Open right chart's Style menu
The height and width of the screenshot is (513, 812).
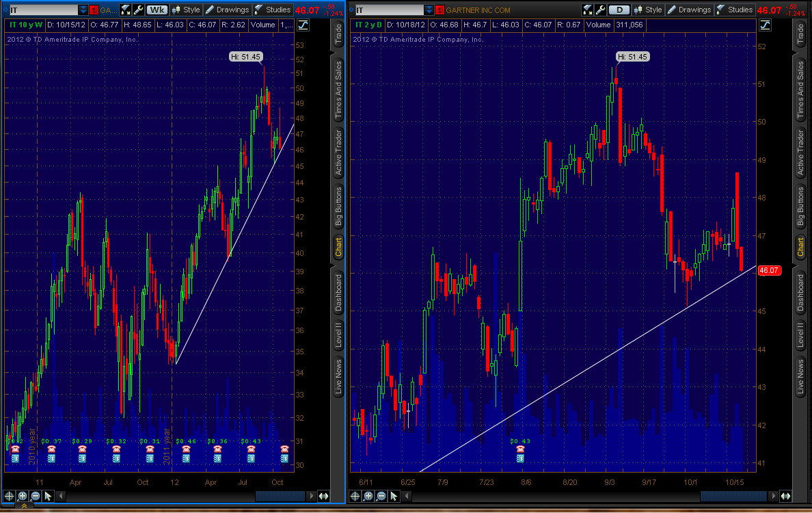click(647, 10)
